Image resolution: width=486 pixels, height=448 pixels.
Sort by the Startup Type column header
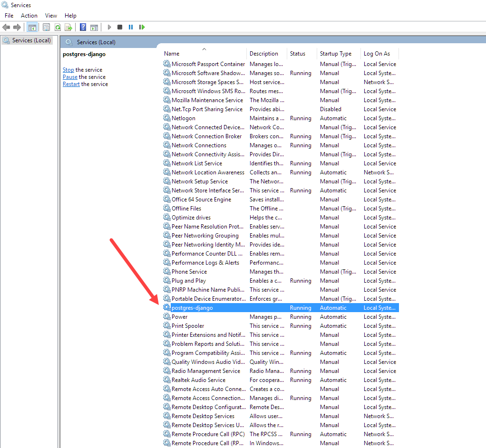[335, 54]
